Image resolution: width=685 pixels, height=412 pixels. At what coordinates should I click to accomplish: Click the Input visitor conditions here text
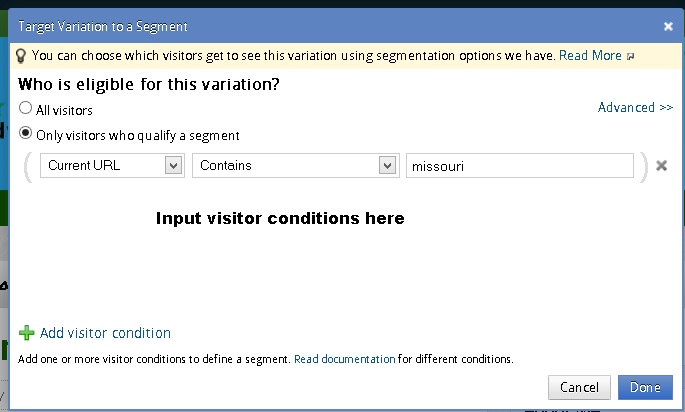click(280, 218)
